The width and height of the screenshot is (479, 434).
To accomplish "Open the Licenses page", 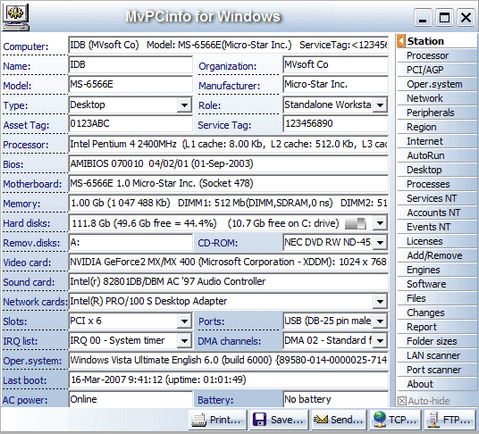I will pyautogui.click(x=437, y=241).
